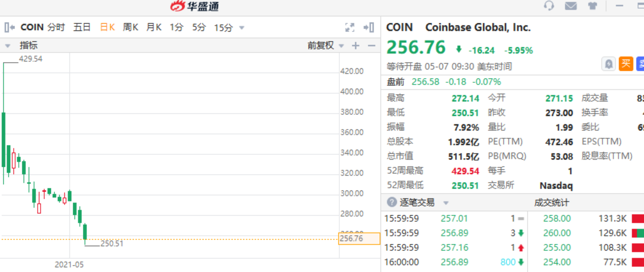Click the 400.00 price axis label
This screenshot has height=272, width=644.
[352, 92]
